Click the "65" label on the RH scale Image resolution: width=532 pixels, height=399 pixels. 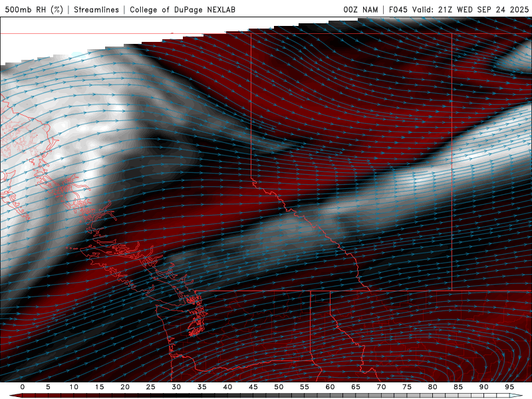355,387
